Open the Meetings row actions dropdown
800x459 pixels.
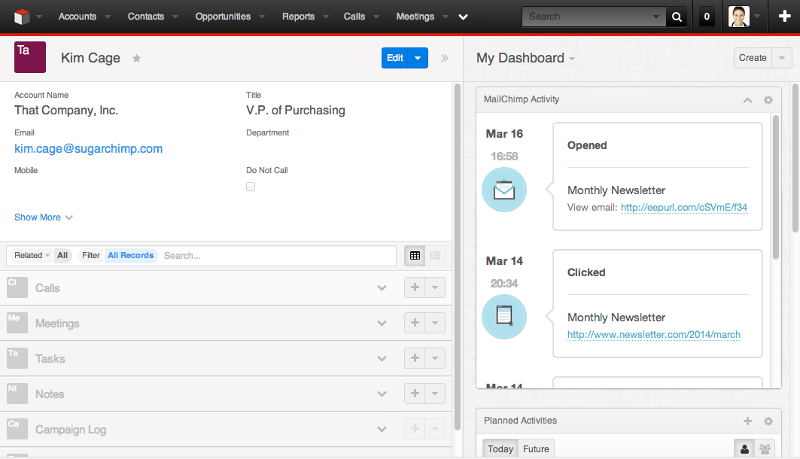tap(435, 322)
